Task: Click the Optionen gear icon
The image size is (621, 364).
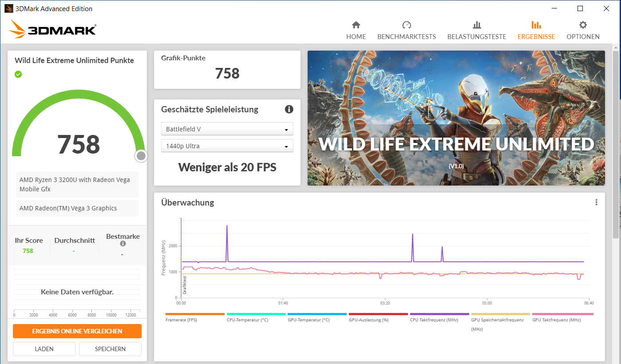Action: (583, 25)
